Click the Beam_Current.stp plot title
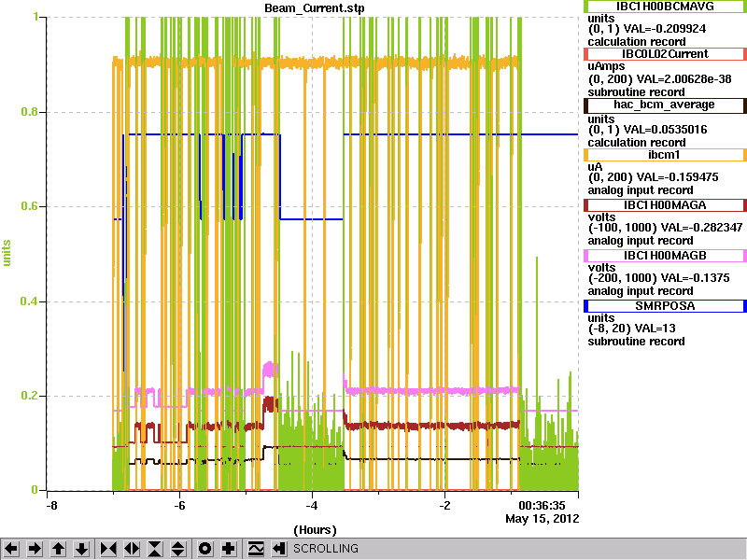 [x=315, y=8]
